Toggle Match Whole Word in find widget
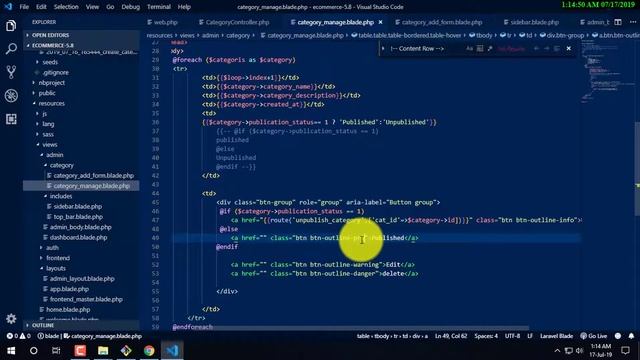640x360 pixels. [x=480, y=49]
